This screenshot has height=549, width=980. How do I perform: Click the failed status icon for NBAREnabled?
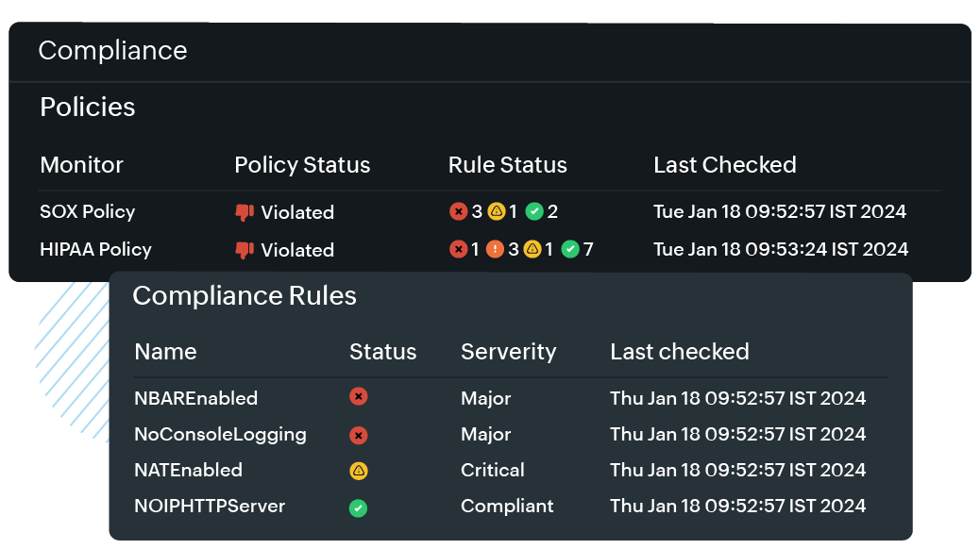tap(358, 397)
